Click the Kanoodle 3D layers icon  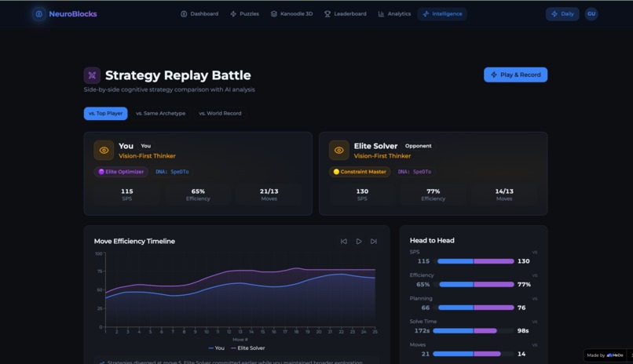(x=274, y=14)
